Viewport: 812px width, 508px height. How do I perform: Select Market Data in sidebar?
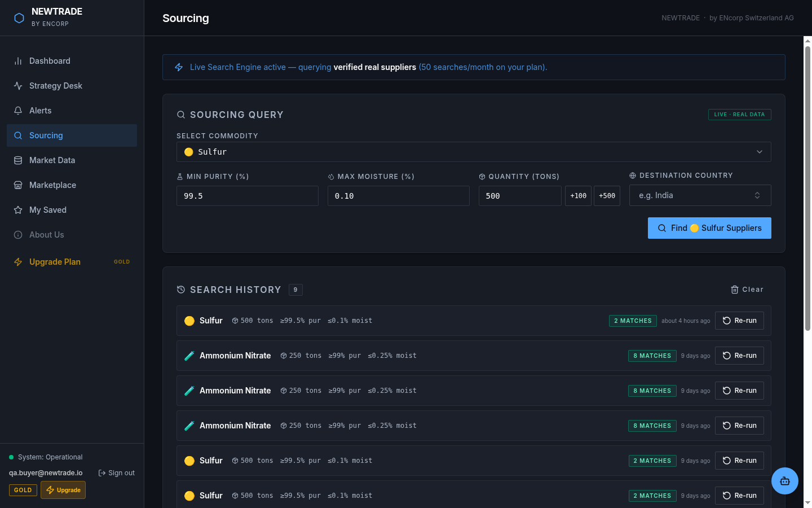72,160
